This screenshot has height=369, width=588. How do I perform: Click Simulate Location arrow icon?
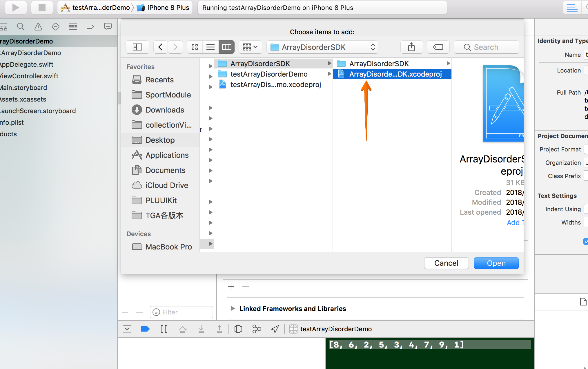[x=275, y=329]
